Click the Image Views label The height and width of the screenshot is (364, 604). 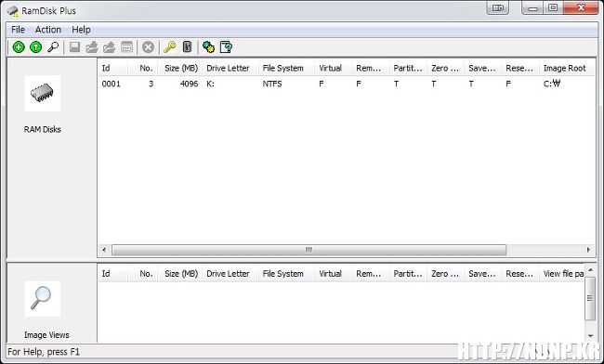46,335
